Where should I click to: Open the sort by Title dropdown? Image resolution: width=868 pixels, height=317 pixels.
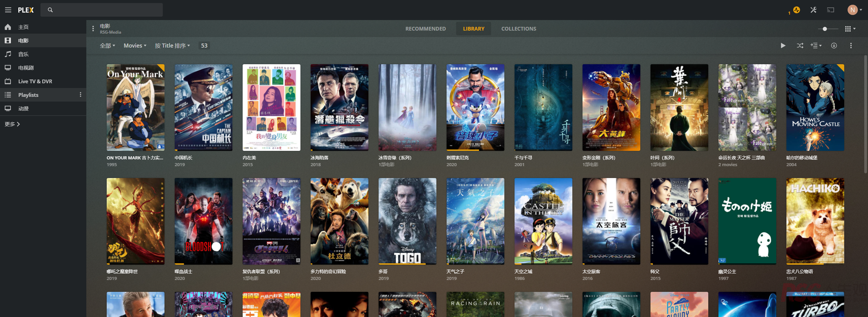[x=172, y=46]
